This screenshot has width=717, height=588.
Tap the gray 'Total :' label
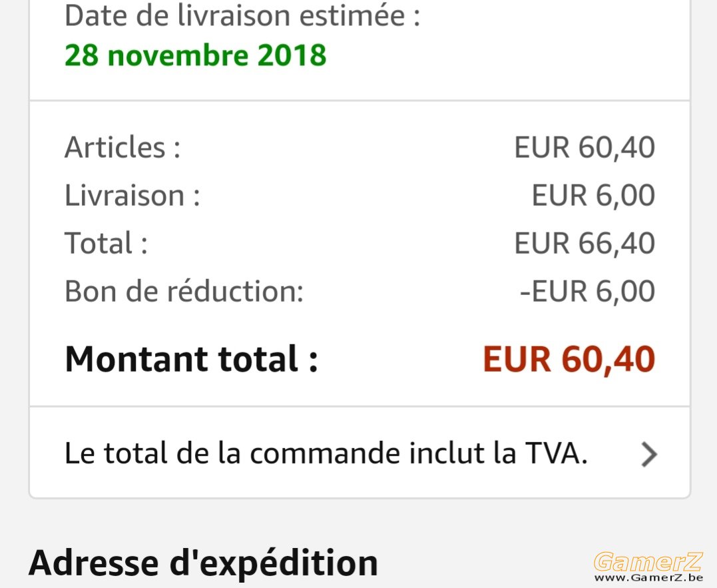coord(106,243)
